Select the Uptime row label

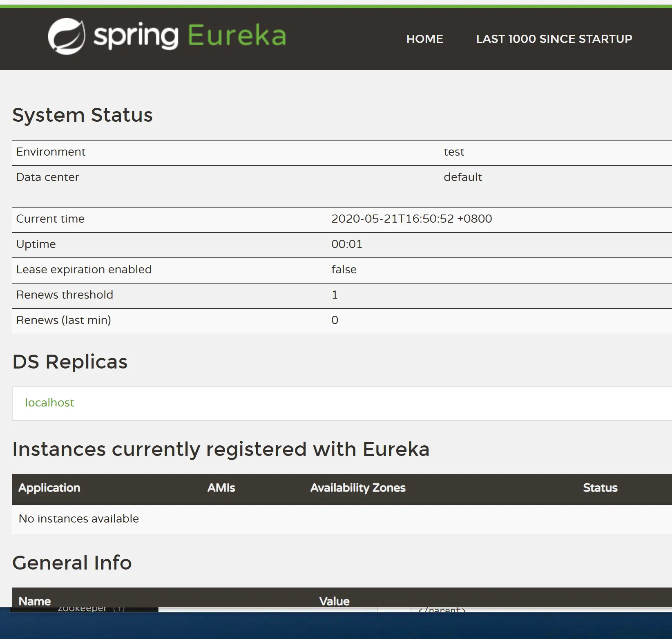tap(36, 244)
